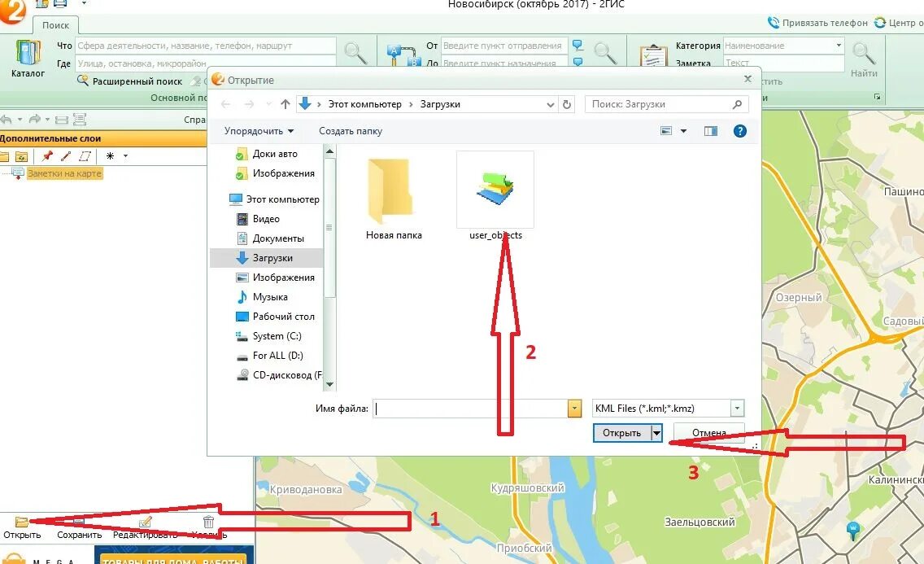
Task: Click the redo arrow in left panel
Action: 35,120
